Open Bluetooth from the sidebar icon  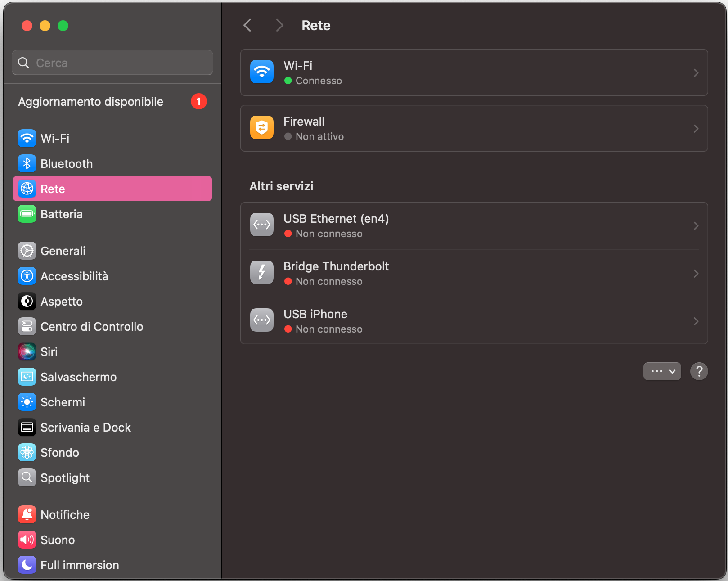coord(27,163)
